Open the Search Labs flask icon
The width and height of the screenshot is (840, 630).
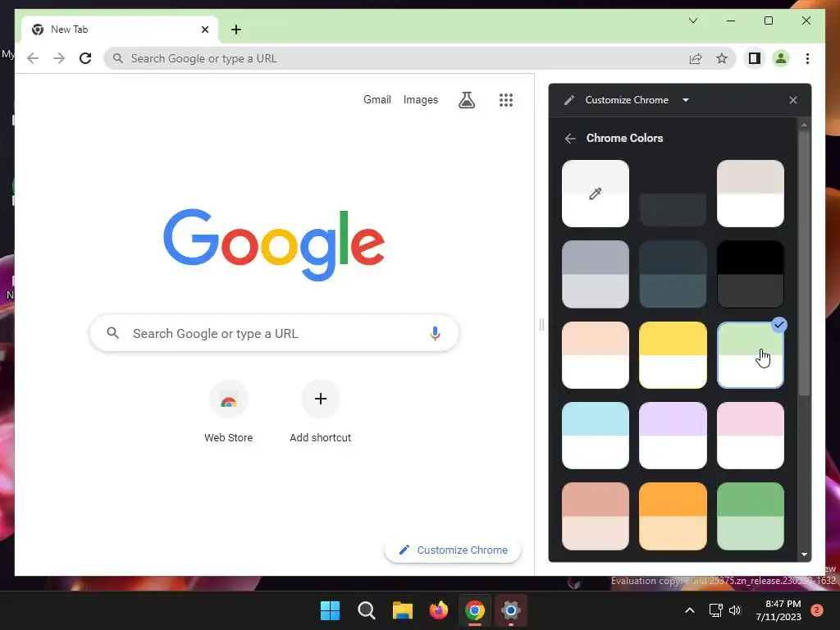coord(467,99)
